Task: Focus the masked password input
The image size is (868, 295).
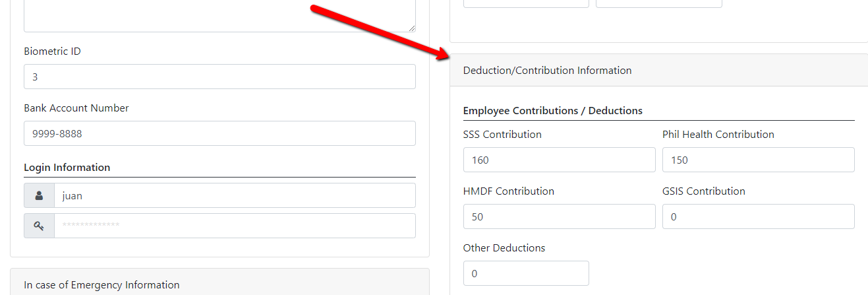Action: tap(235, 226)
